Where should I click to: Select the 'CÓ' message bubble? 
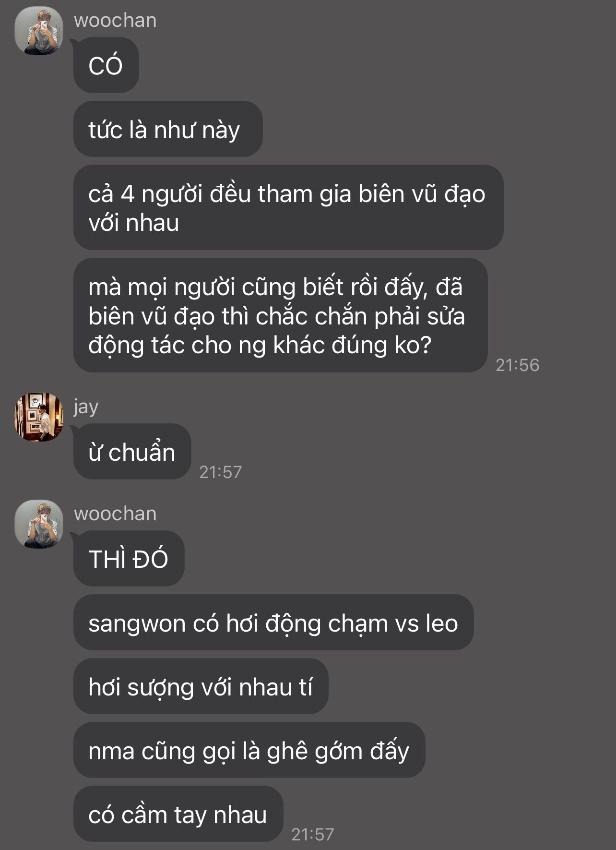pos(106,65)
